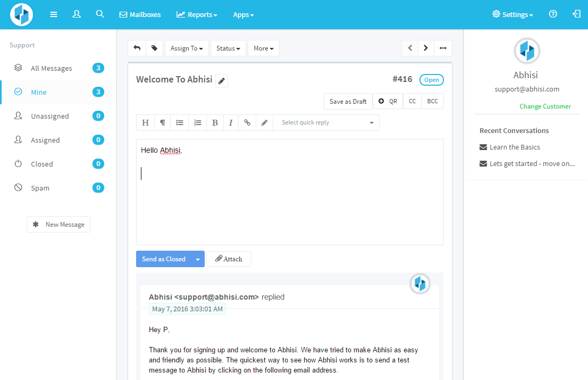This screenshot has height=380, width=588.
Task: Click the paragraph pilcrow icon
Action: (162, 123)
